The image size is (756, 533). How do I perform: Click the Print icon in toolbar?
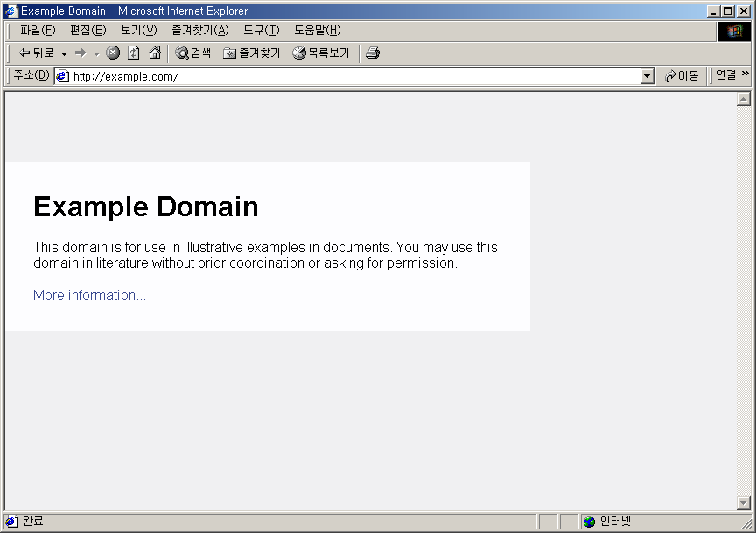click(x=373, y=53)
